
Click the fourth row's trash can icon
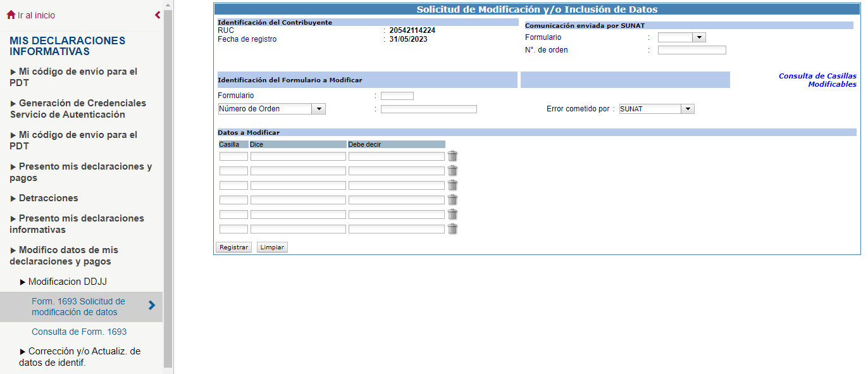coord(452,199)
